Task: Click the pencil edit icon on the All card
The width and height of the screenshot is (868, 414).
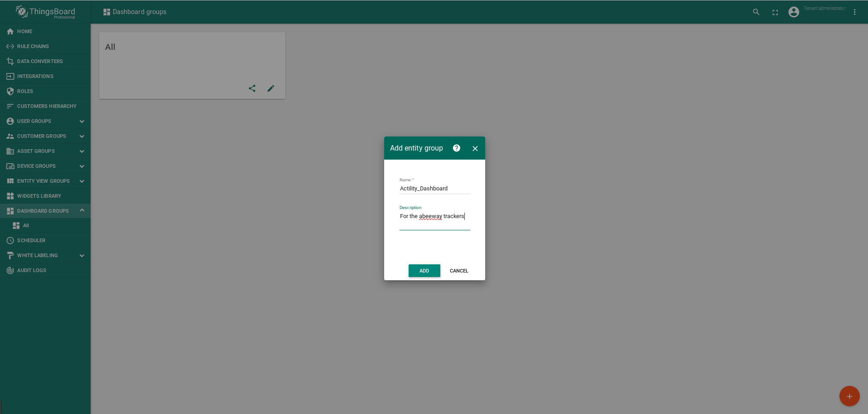Action: 271,88
